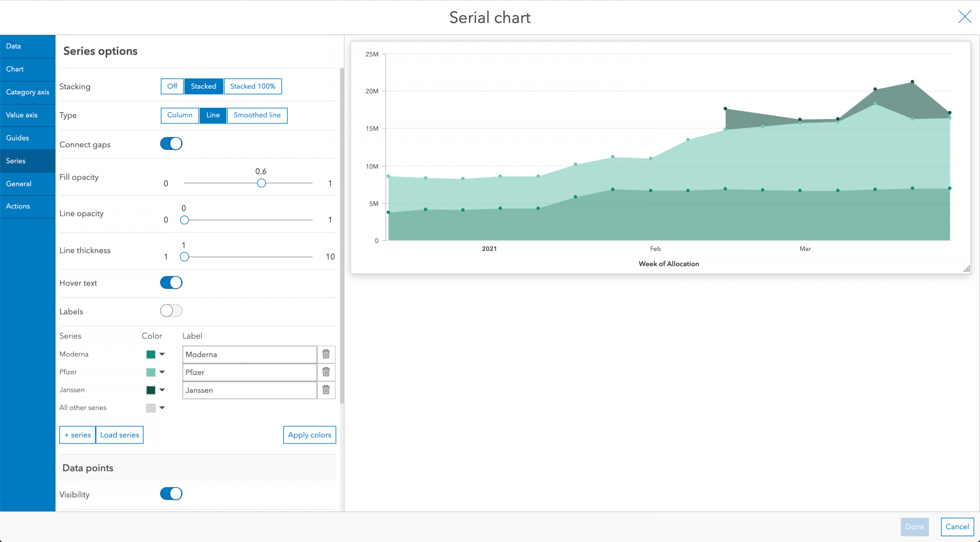This screenshot has height=542, width=980.
Task: Toggle the Connect gaps switch off
Action: point(171,143)
